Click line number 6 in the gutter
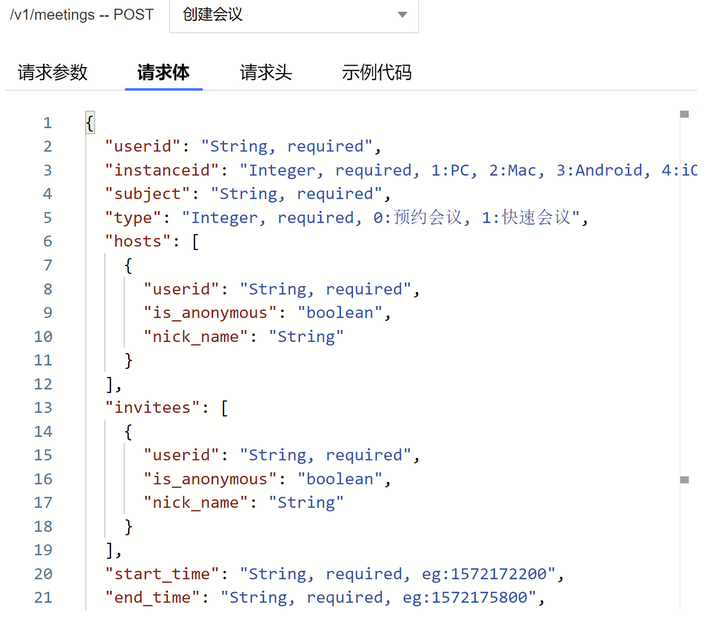712x629 pixels. tap(47, 241)
